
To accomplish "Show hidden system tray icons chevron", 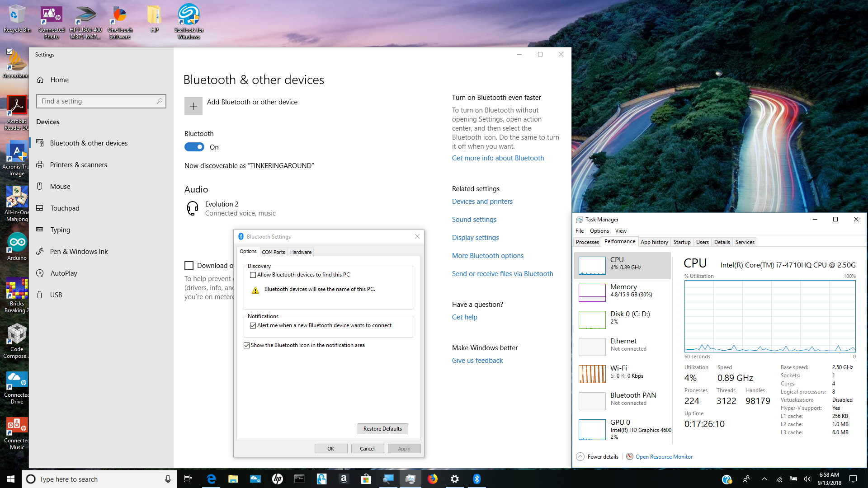I will point(764,479).
